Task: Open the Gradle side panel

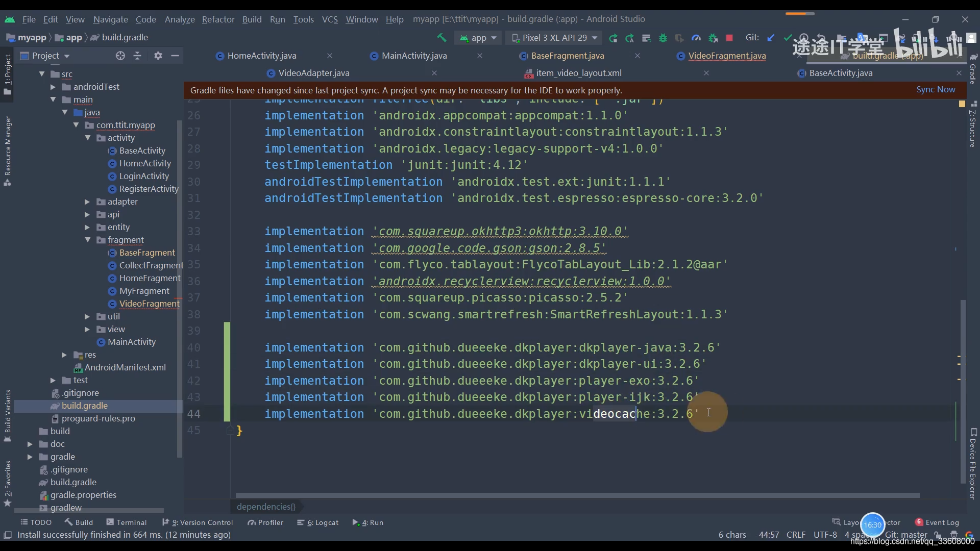Action: click(973, 69)
